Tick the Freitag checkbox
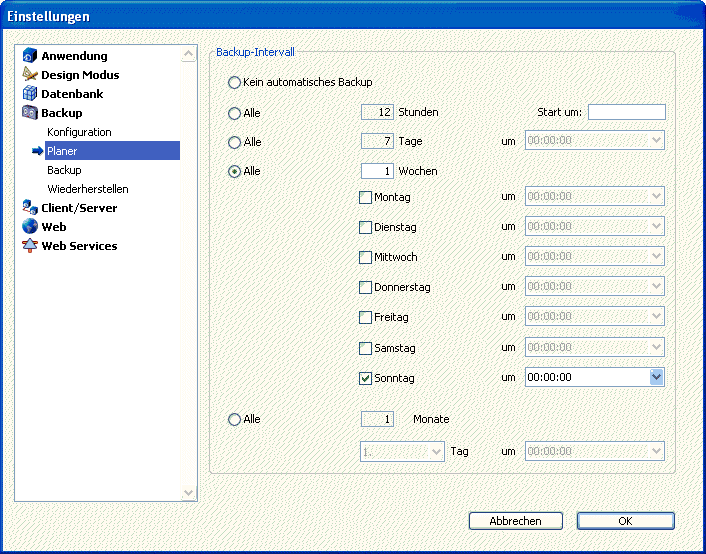The image size is (706, 554). (365, 318)
